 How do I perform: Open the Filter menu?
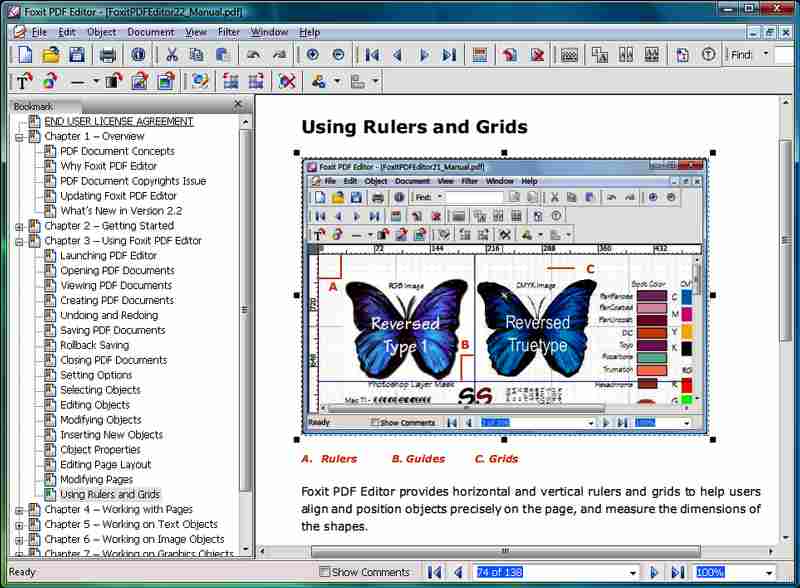pos(229,32)
